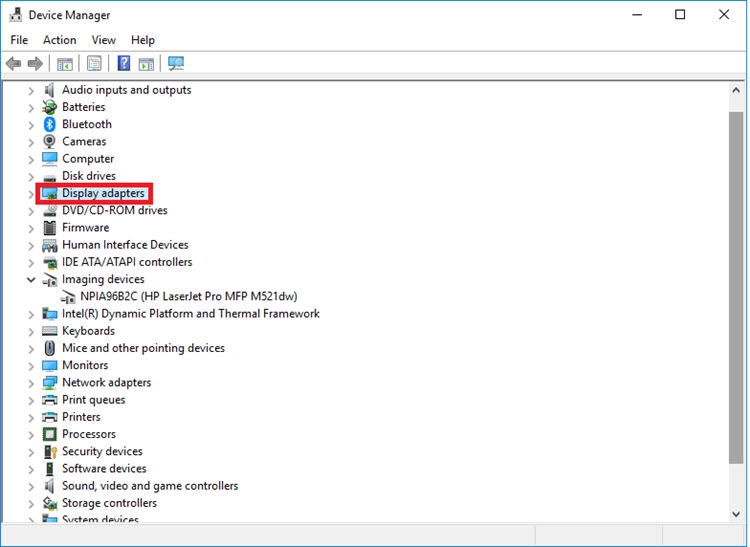The image size is (750, 547).
Task: Click the vertical scrollbar thumb
Action: (736, 287)
